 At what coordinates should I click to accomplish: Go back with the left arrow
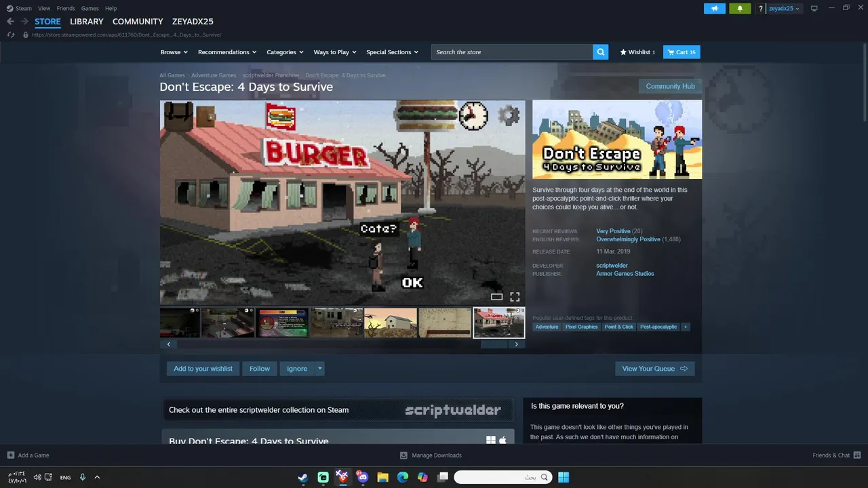tap(10, 22)
